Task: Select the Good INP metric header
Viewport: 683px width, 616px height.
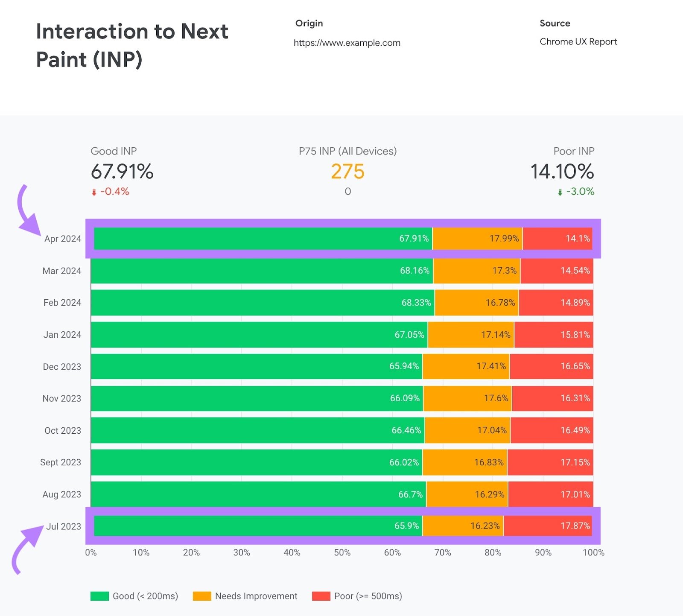Action: (x=114, y=151)
